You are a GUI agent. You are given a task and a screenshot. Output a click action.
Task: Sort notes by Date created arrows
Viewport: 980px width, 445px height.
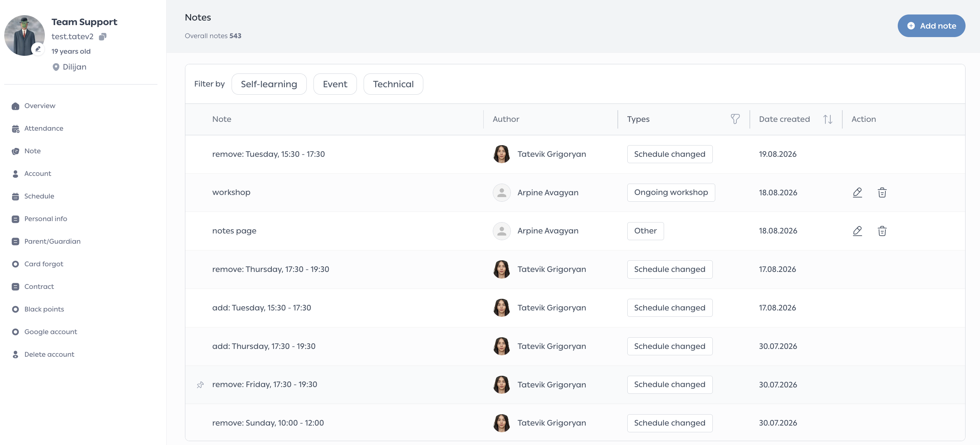click(827, 119)
